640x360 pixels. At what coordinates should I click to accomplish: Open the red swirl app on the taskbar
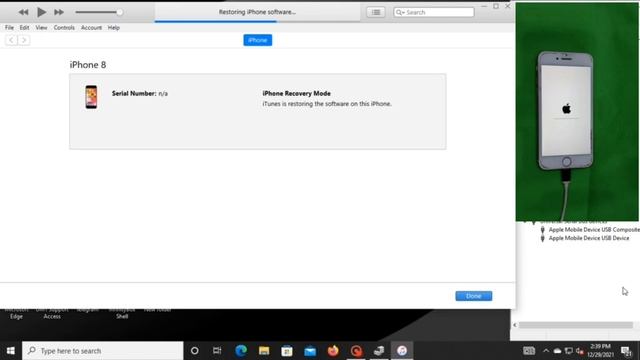click(356, 351)
